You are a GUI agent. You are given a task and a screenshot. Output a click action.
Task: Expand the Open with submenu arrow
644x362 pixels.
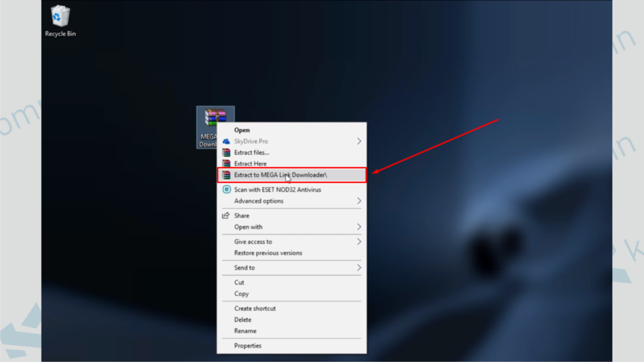pos(359,227)
